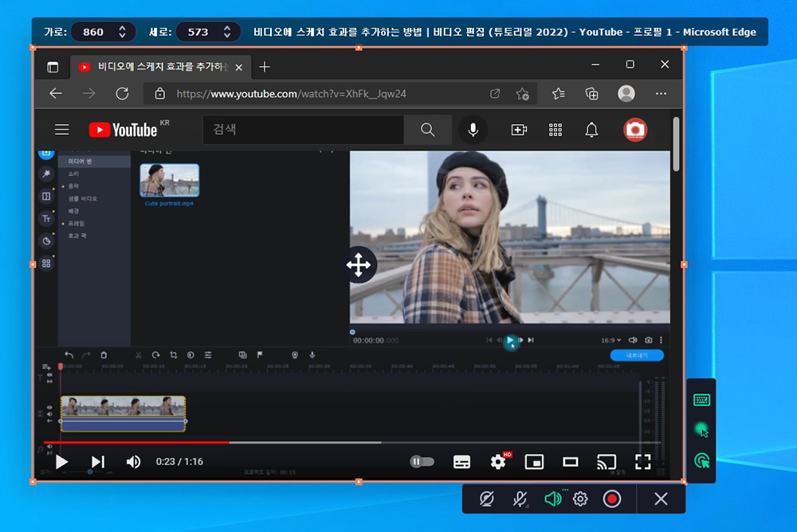Skip to the next YouTube video
This screenshot has width=797, height=532.
pos(97,462)
